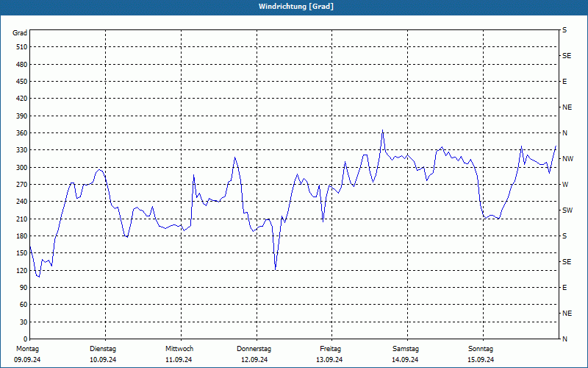Select the date '15.09.24'
The image size is (588, 368).
[481, 360]
